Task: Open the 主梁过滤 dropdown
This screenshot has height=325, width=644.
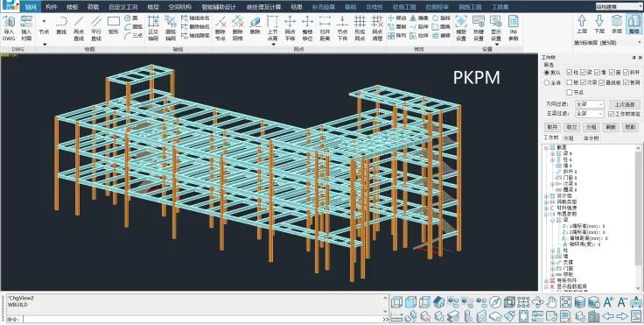Action: pos(590,114)
